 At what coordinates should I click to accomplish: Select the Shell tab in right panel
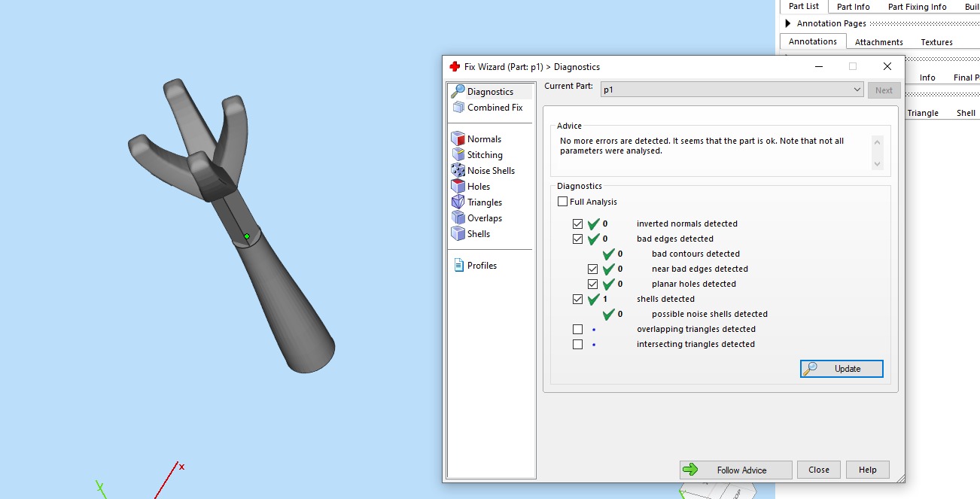coord(966,113)
